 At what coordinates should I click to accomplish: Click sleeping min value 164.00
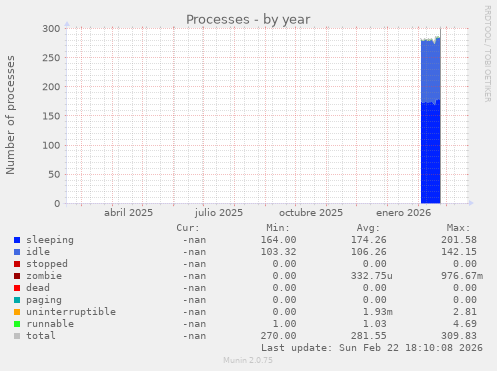tap(278, 240)
